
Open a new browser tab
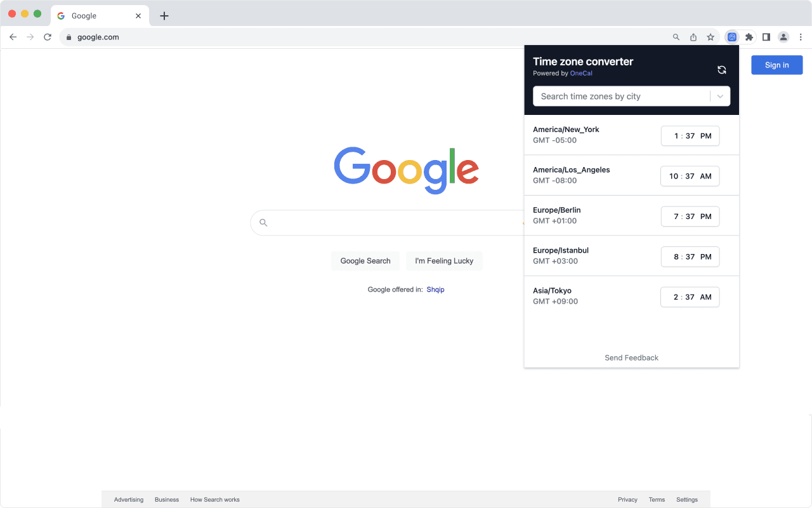(164, 16)
